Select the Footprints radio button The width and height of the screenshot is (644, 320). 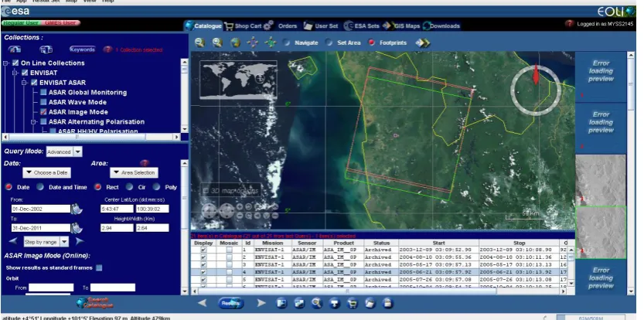[x=372, y=43]
